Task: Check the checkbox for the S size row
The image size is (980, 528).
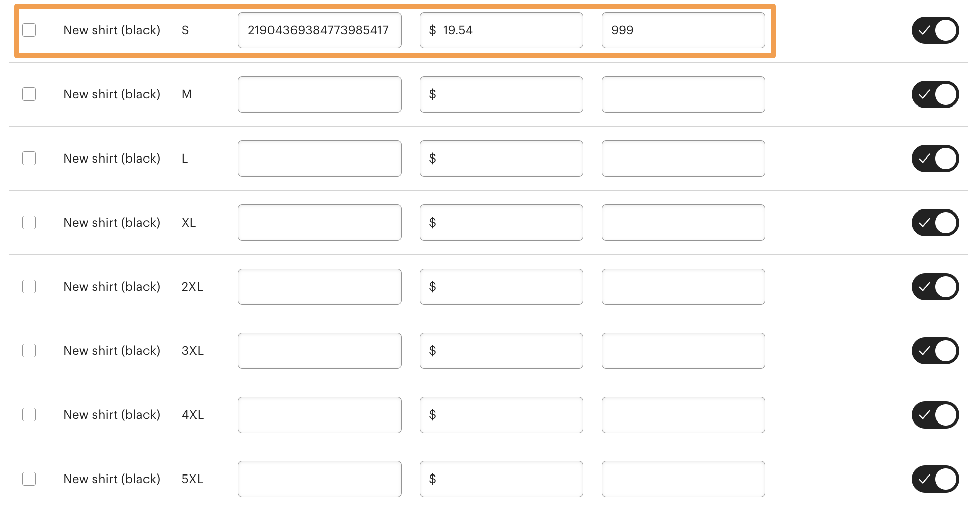Action: [29, 30]
